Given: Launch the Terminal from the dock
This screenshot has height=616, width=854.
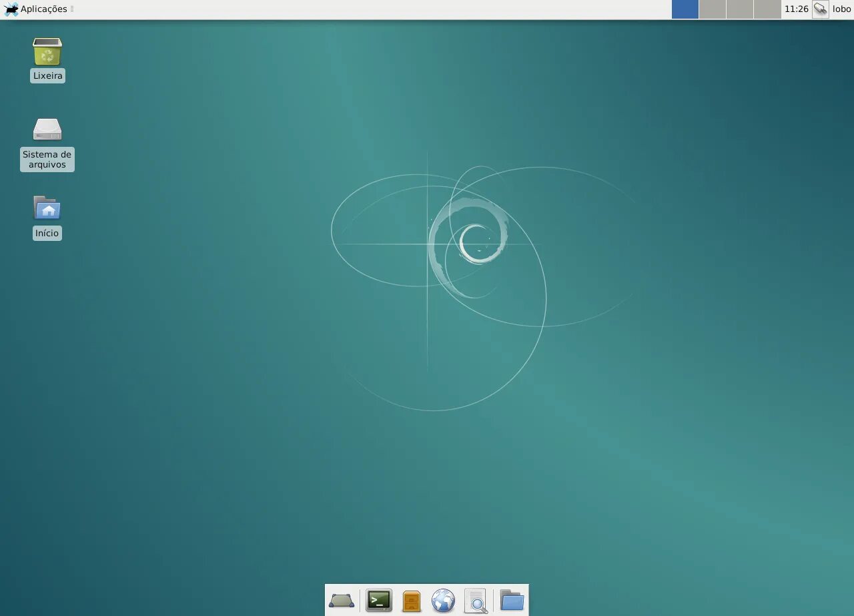Looking at the screenshot, I should coord(379,601).
